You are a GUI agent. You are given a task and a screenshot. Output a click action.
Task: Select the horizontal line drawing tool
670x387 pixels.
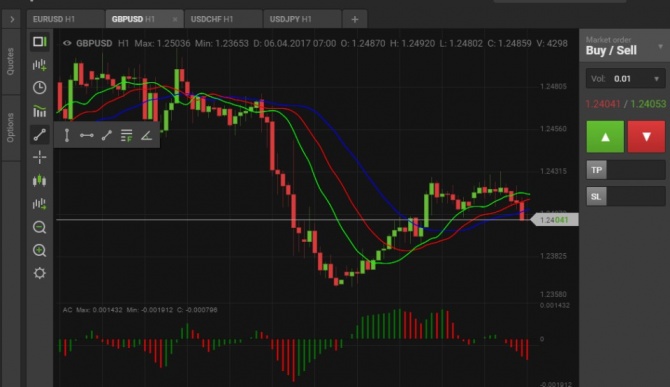pyautogui.click(x=87, y=135)
